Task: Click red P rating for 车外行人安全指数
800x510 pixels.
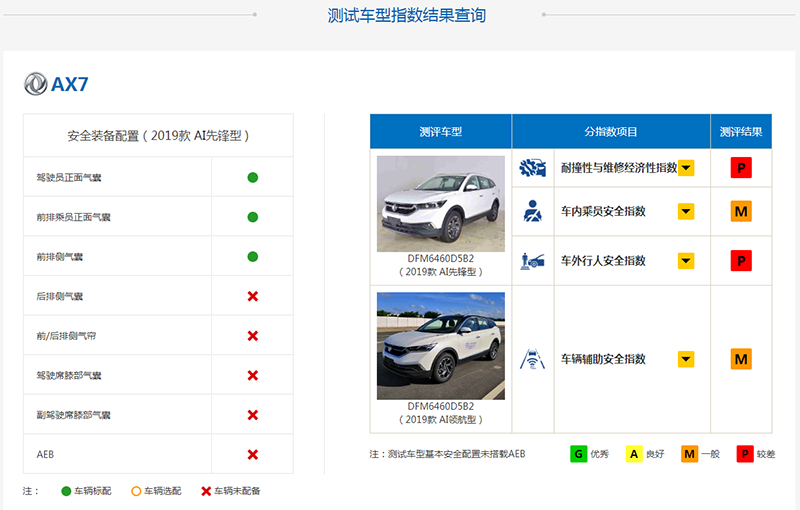Action: coord(741,261)
